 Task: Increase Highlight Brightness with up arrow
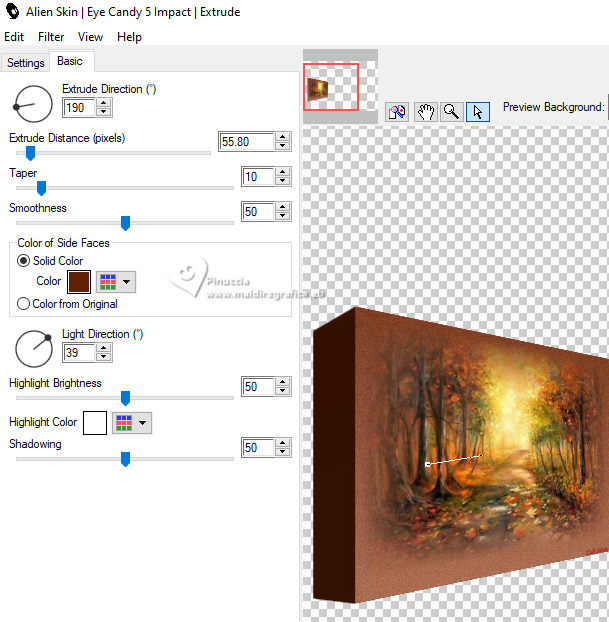(x=282, y=382)
